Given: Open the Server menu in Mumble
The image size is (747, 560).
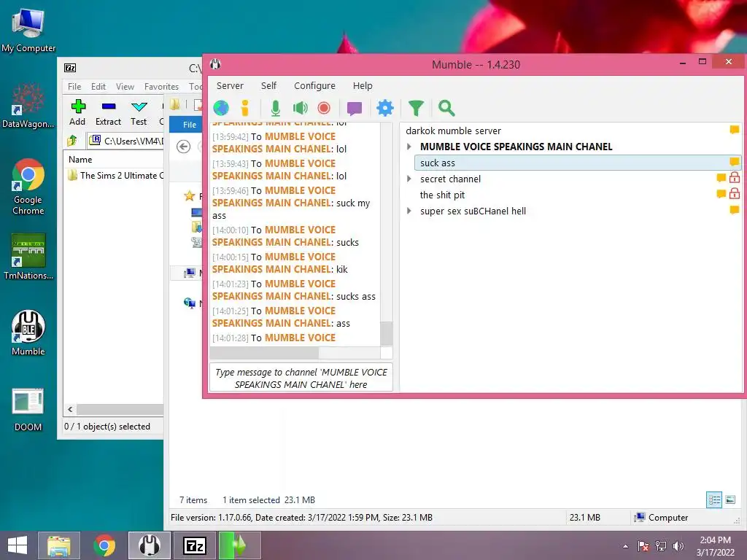Looking at the screenshot, I should tap(230, 86).
